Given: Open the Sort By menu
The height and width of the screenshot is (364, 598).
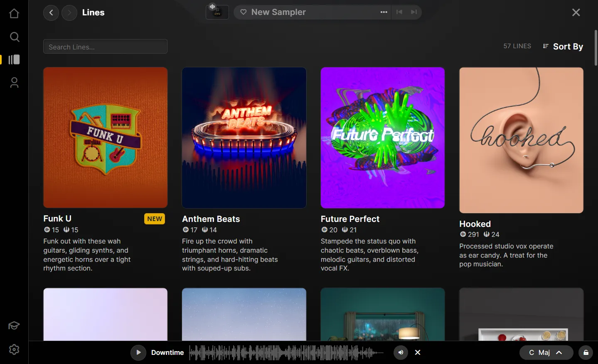Looking at the screenshot, I should click(x=563, y=47).
